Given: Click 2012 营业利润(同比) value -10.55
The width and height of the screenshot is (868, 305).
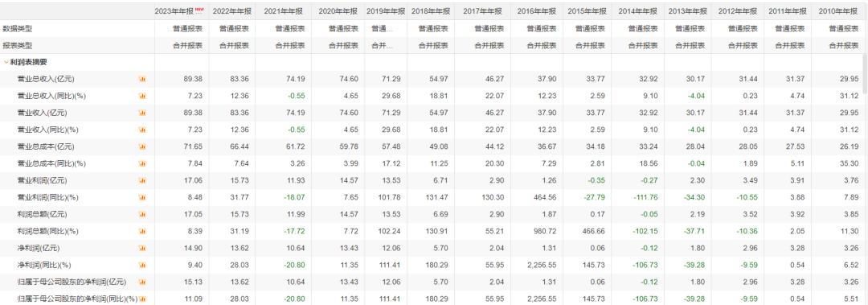Looking at the screenshot, I should coord(747,197).
